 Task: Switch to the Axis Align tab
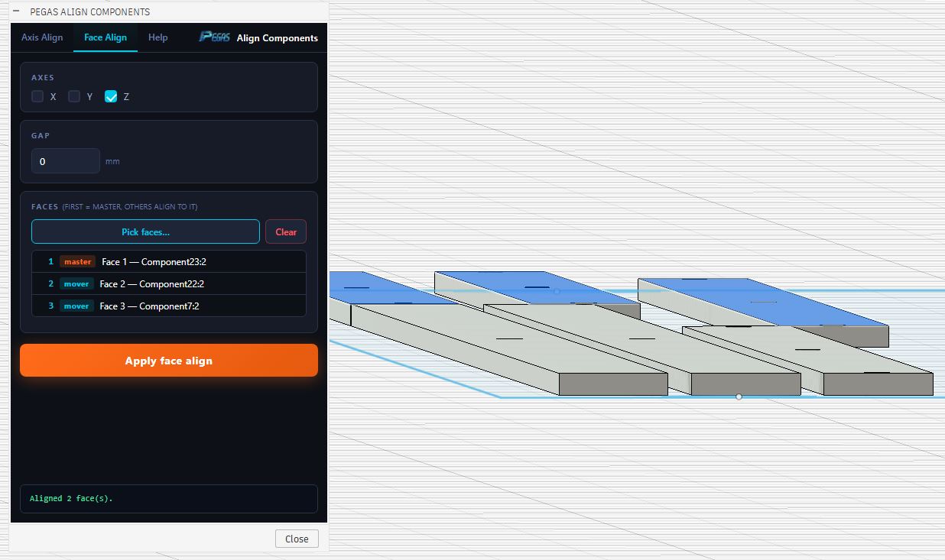[x=42, y=37]
